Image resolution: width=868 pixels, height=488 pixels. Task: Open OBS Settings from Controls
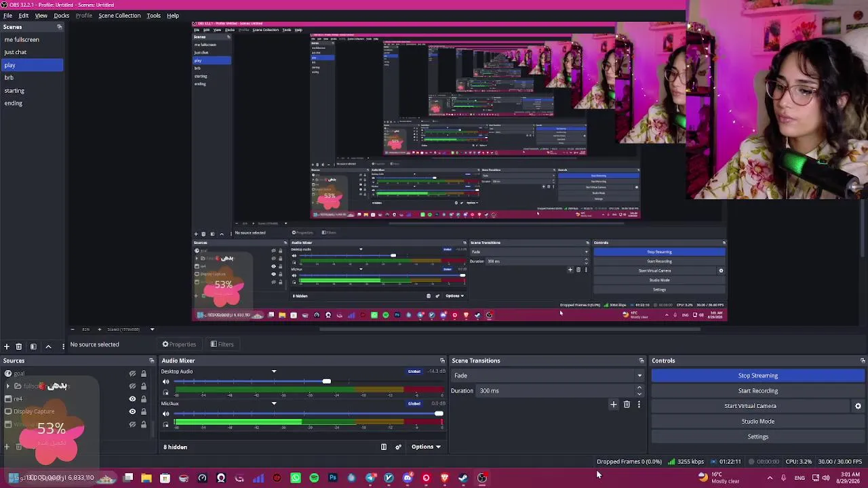758,436
